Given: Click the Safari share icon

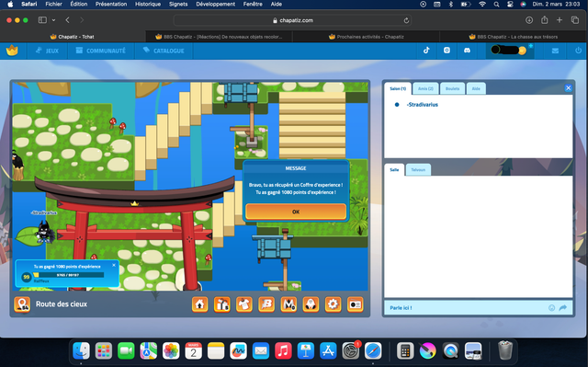Looking at the screenshot, I should tap(544, 20).
